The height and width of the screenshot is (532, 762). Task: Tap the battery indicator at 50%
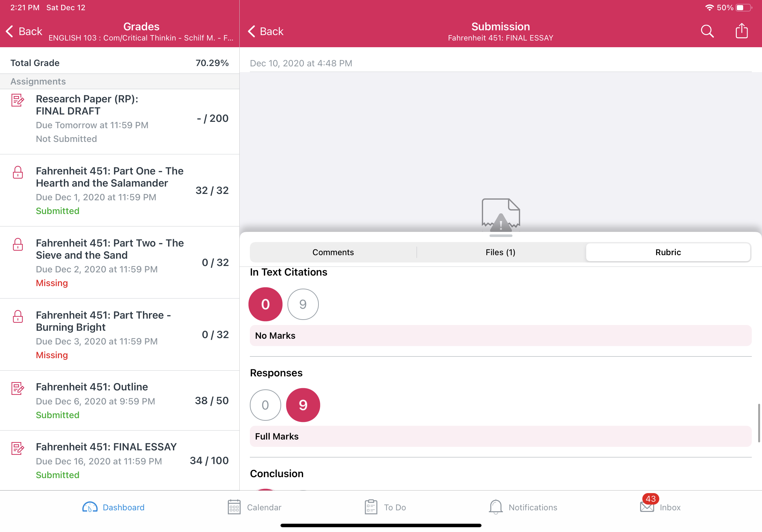click(x=744, y=7)
